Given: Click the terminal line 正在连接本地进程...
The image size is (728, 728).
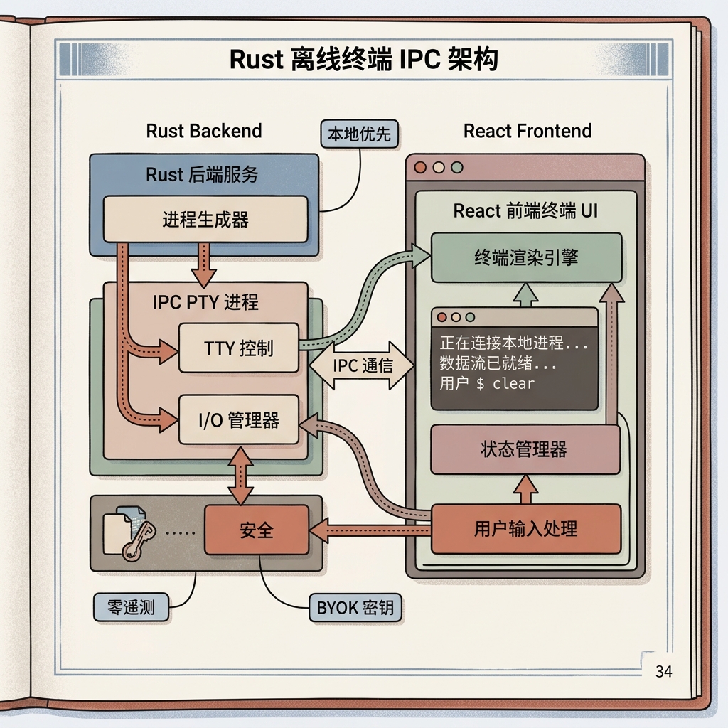Looking at the screenshot, I should click(x=513, y=343).
